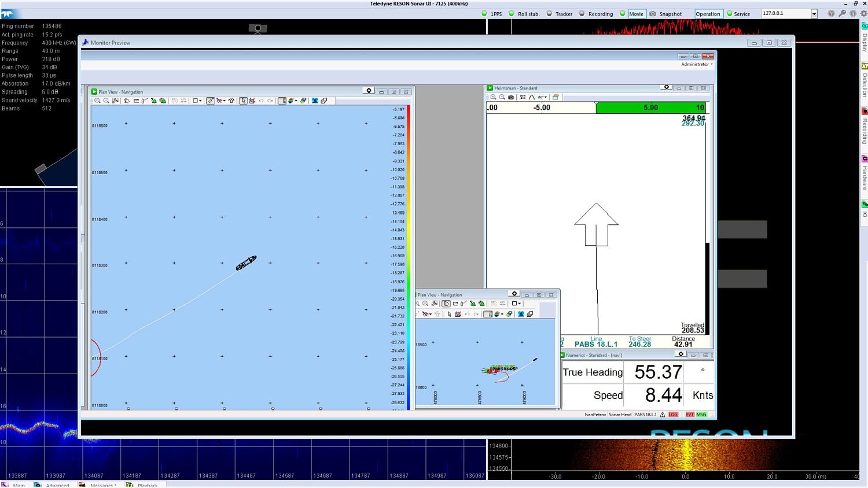
Task: Toggle the Tracker indicator
Action: 549,14
